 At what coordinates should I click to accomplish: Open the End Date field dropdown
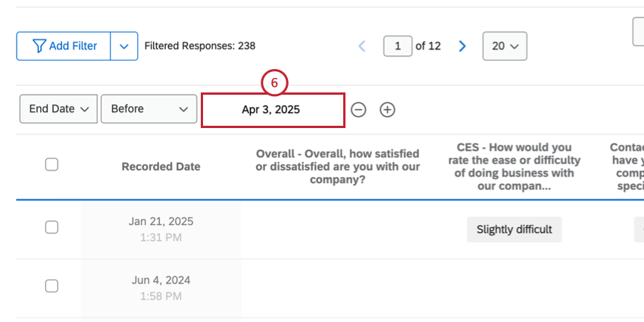(58, 109)
